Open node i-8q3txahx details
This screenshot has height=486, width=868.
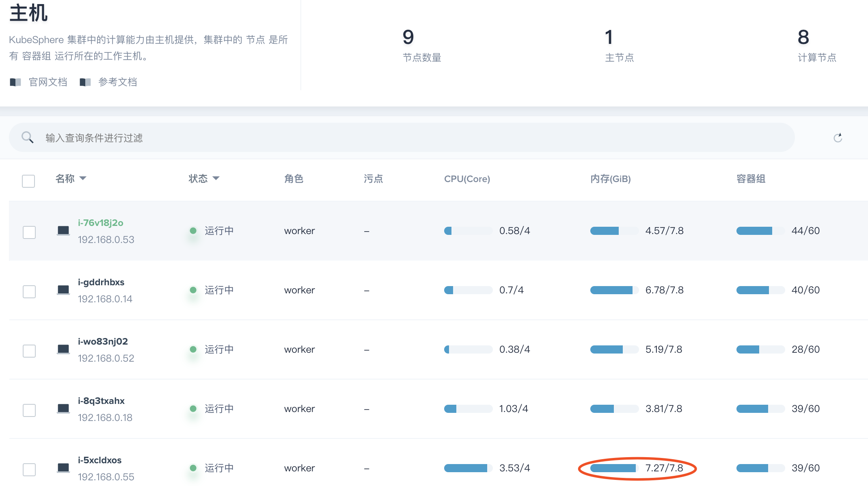(x=101, y=401)
